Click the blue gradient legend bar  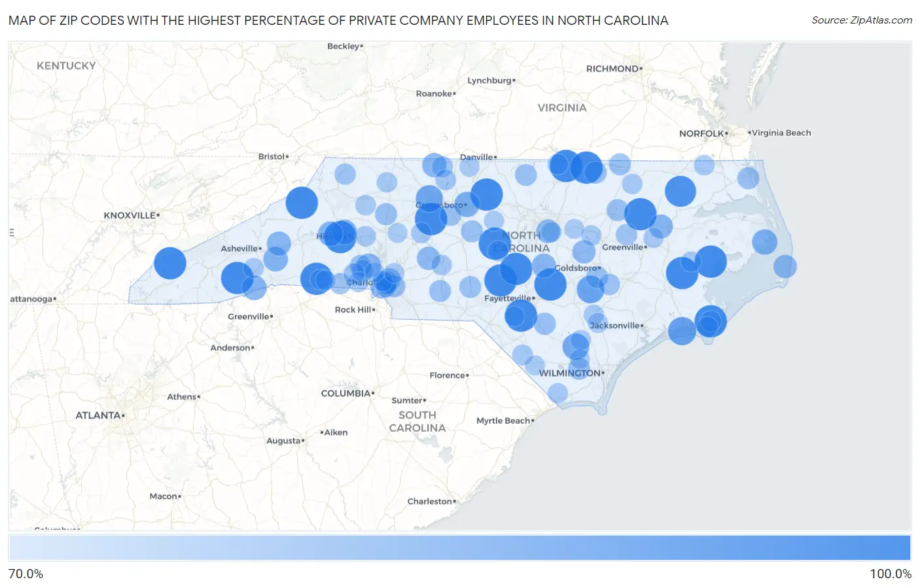pos(459,548)
